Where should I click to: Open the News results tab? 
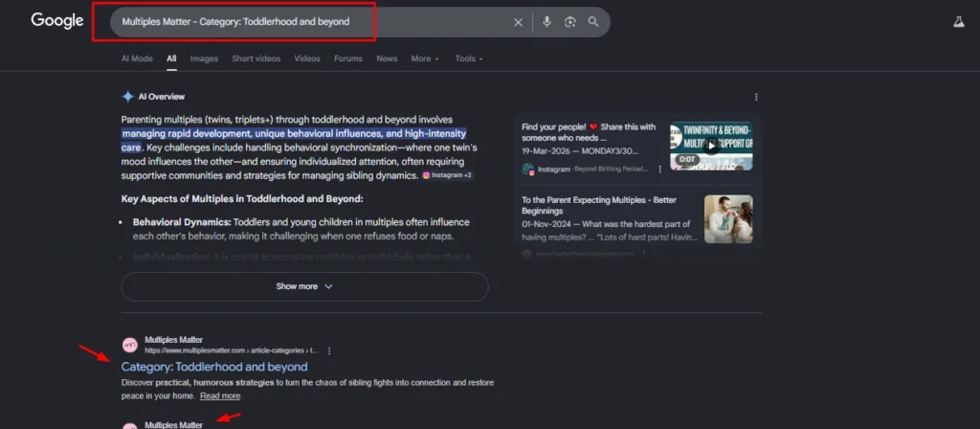pos(387,58)
